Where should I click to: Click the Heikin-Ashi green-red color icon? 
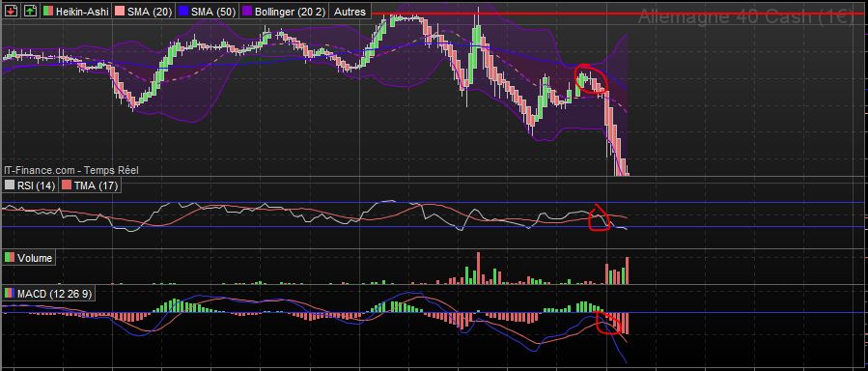tap(48, 11)
